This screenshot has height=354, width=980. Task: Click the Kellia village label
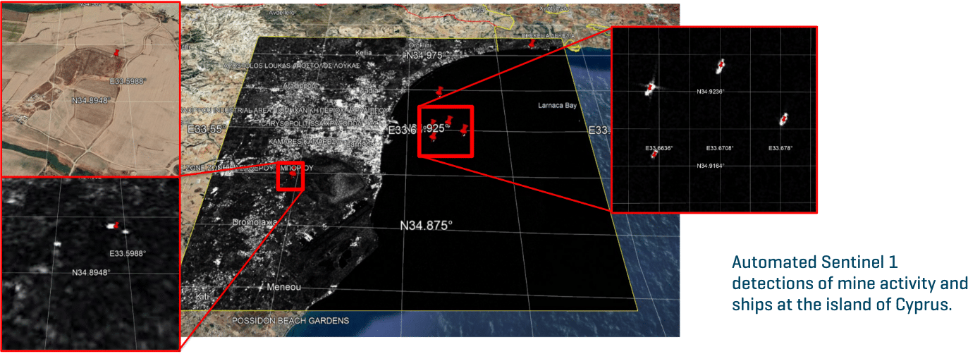coord(364,53)
